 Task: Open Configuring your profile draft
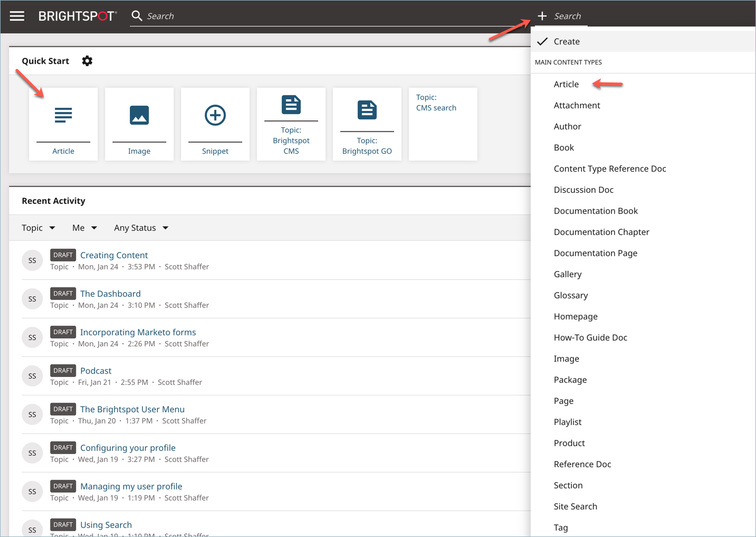(x=128, y=448)
